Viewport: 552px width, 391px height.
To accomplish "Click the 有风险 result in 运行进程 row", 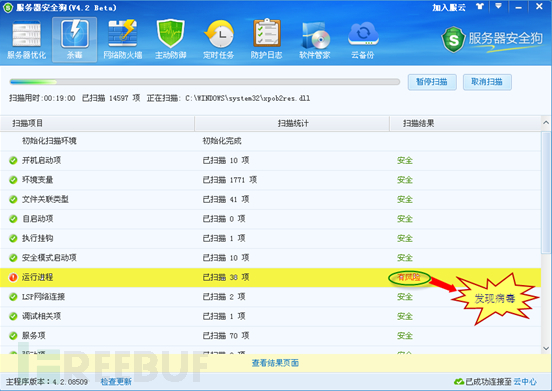I will tap(409, 277).
